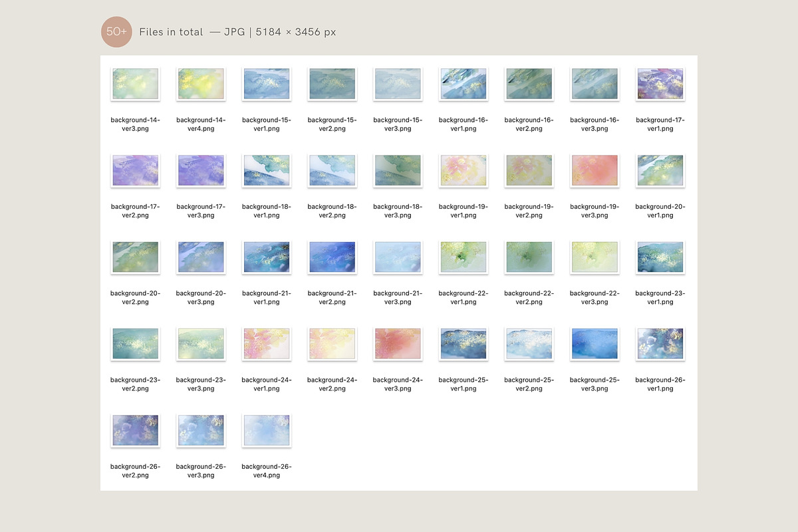The height and width of the screenshot is (532, 798).
Task: Click the file name background-14-ver4.png
Action: point(201,124)
